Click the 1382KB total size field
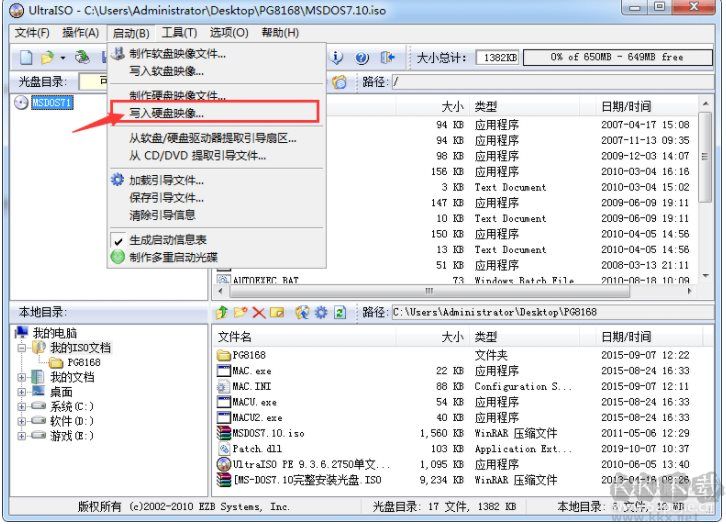Viewport: 726px width, 524px height. 498,57
